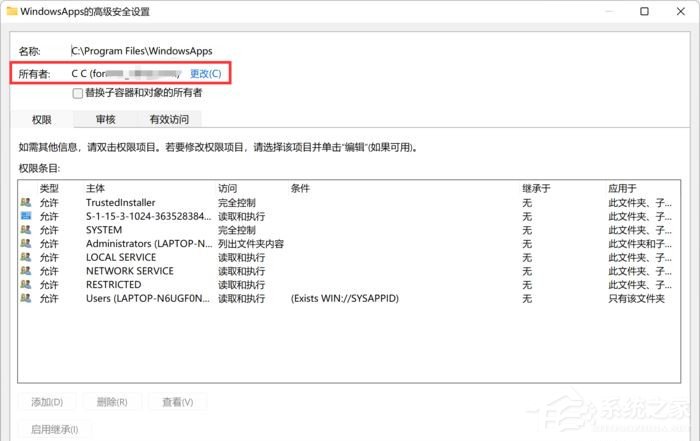Click the NETWORK SERVICE entry icon

coord(25,271)
